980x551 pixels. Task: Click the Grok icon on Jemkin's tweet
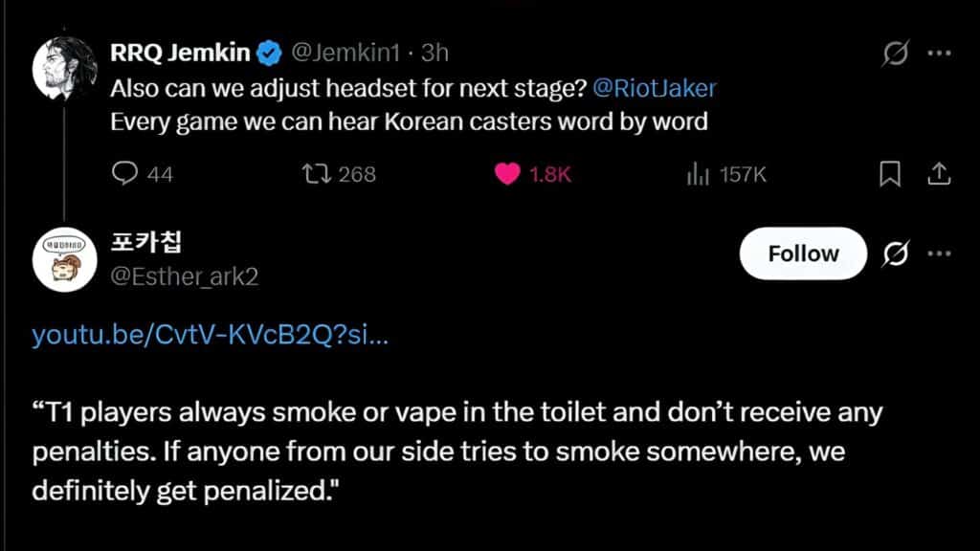pyautogui.click(x=894, y=54)
